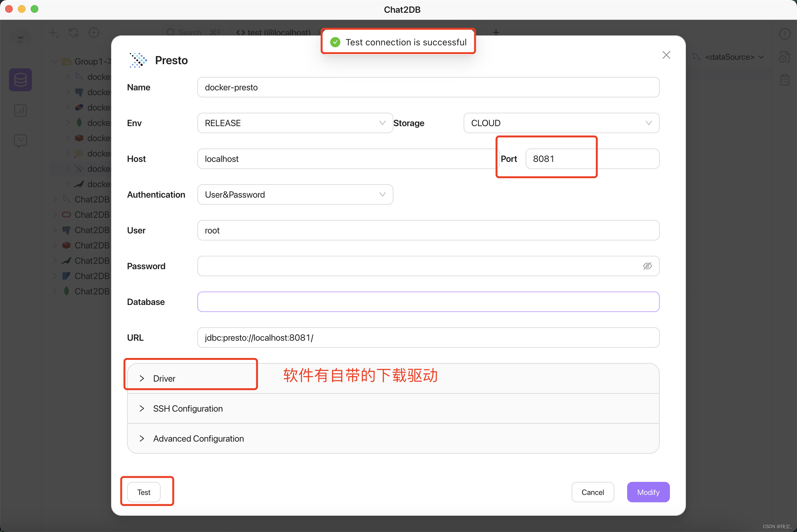The image size is (797, 532).
Task: Click the search magnifier icon
Action: pos(171,33)
